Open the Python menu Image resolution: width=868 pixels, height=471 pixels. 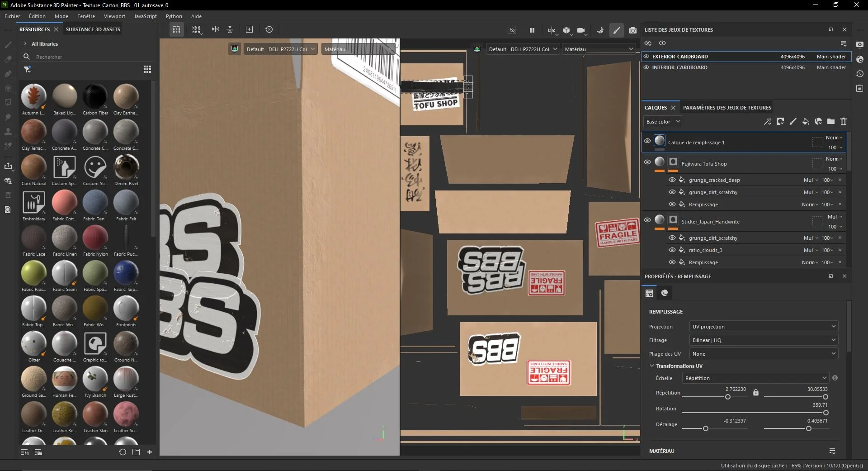click(x=174, y=16)
